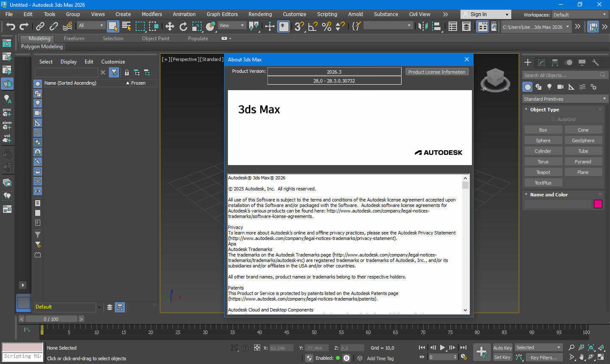
Task: Toggle the display filter funnel in Scene Explorer
Action: pyautogui.click(x=114, y=72)
